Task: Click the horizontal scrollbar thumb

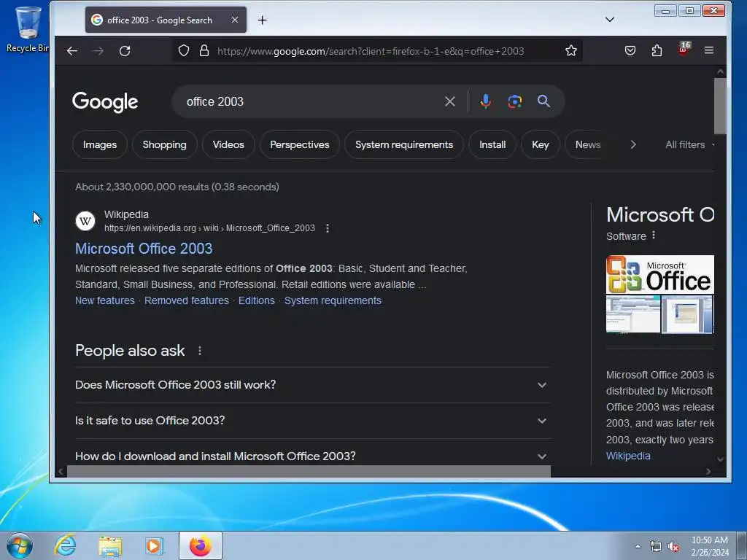Action: tap(309, 471)
